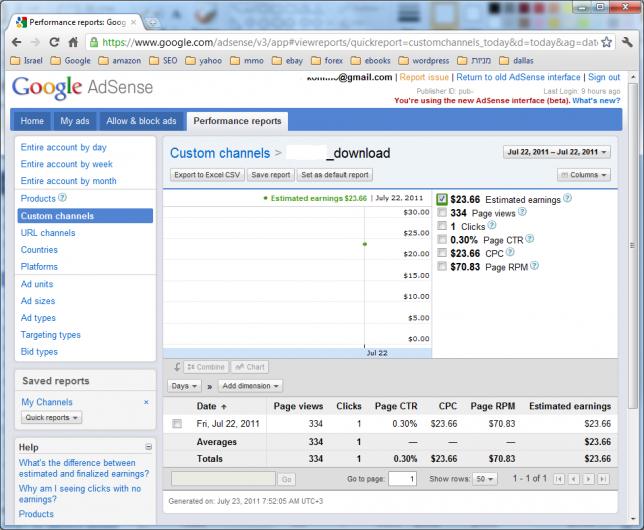Screen dimensions: 644x530
Task: Check the Page CTR chart metric
Action: click(442, 240)
